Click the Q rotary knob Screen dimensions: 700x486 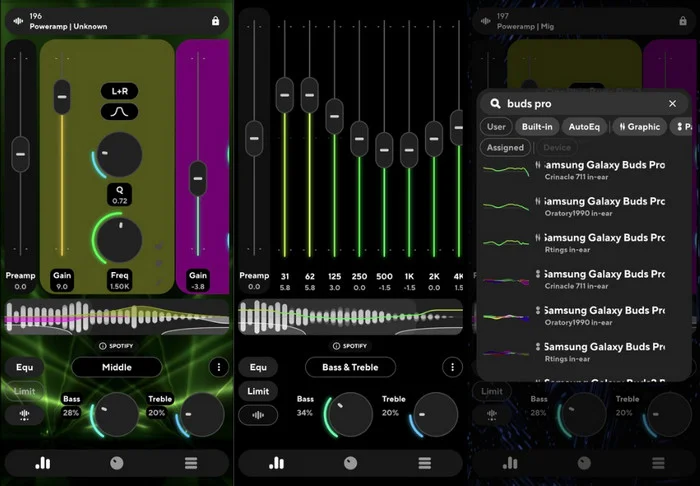119,154
